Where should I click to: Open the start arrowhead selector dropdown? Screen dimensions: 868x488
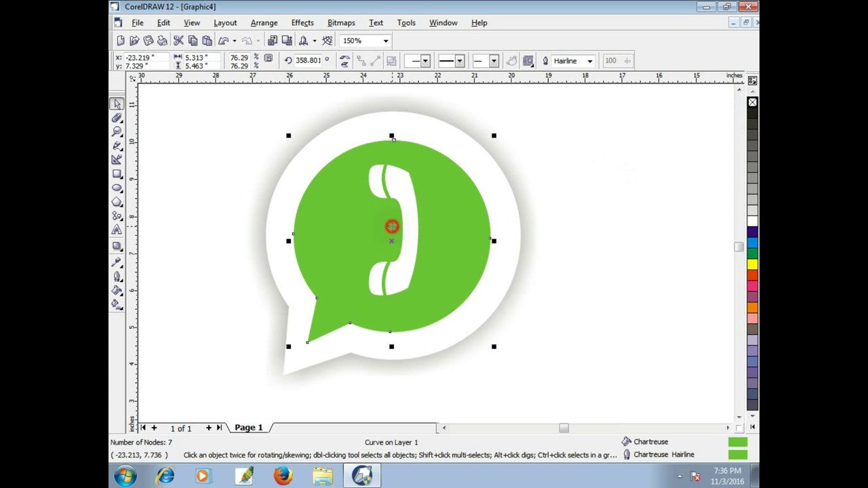tap(425, 61)
